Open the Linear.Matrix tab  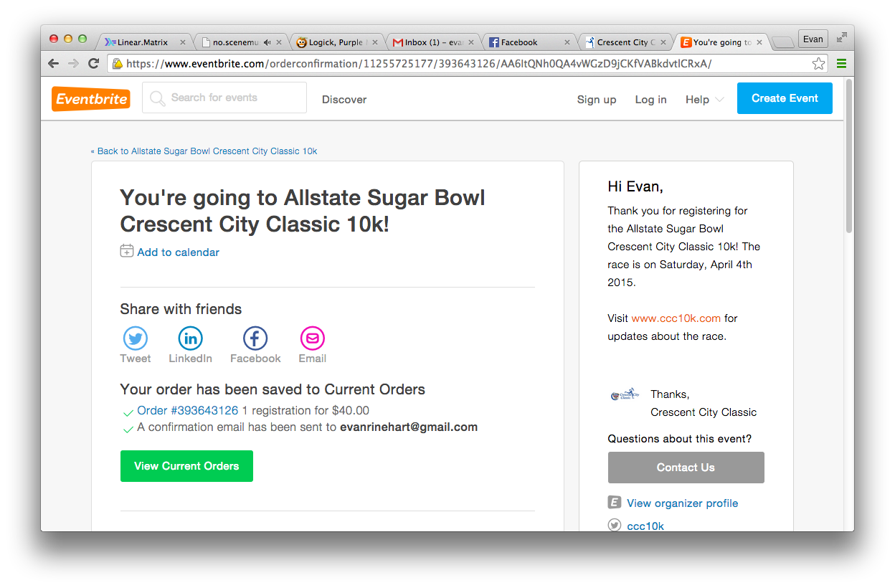143,42
